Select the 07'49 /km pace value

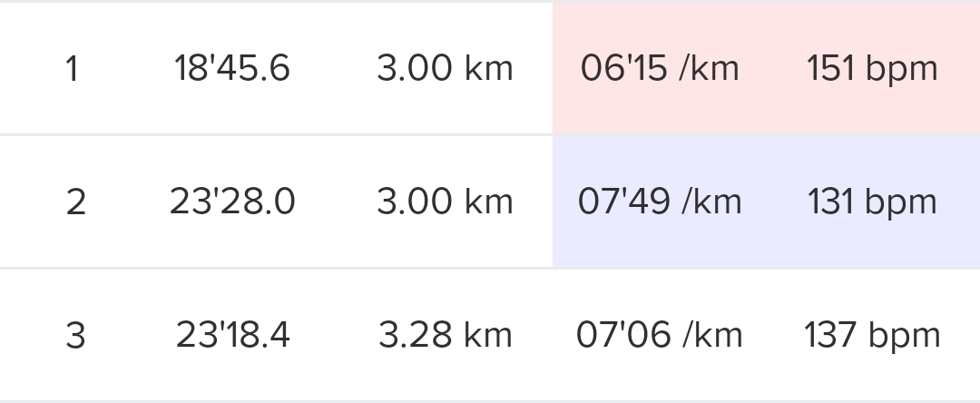point(660,201)
